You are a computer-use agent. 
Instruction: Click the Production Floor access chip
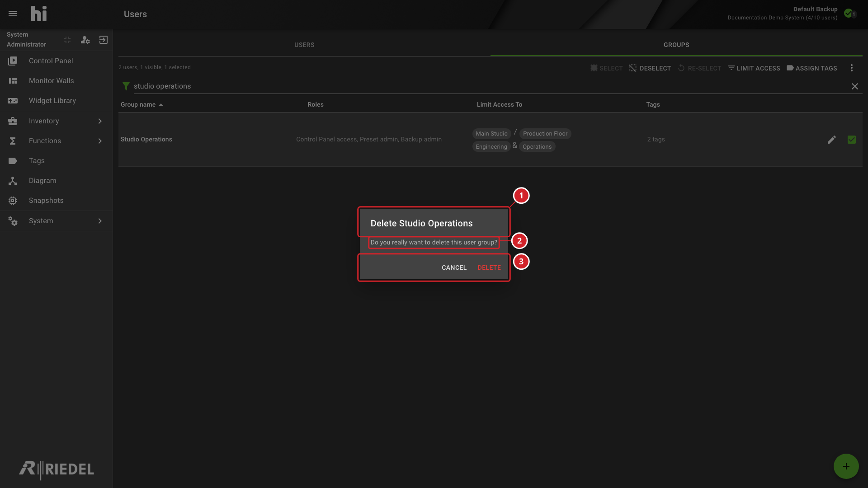[x=545, y=134]
